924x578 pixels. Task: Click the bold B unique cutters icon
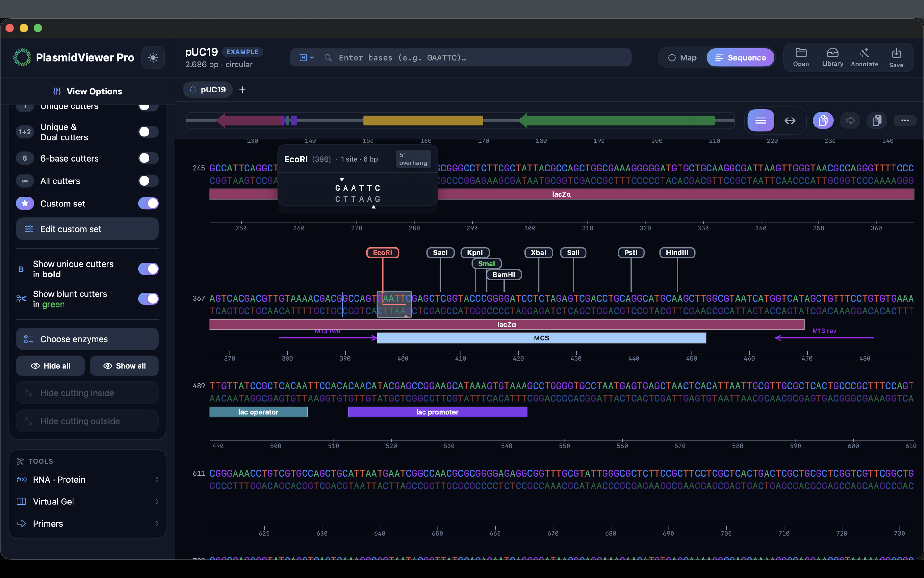[x=21, y=269]
